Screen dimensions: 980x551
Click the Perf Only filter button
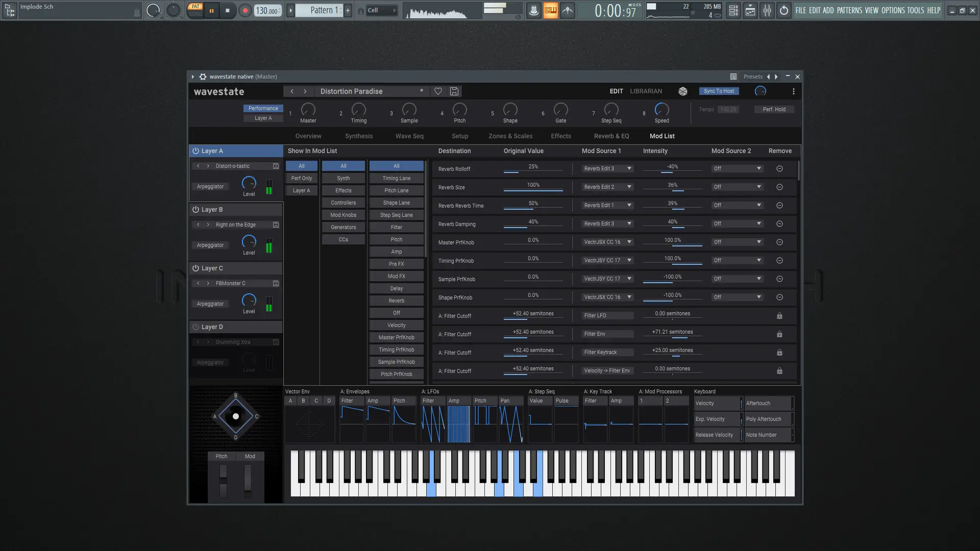(301, 179)
